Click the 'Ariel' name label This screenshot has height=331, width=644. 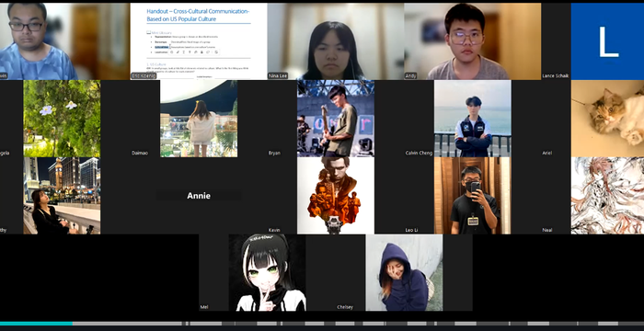click(547, 153)
